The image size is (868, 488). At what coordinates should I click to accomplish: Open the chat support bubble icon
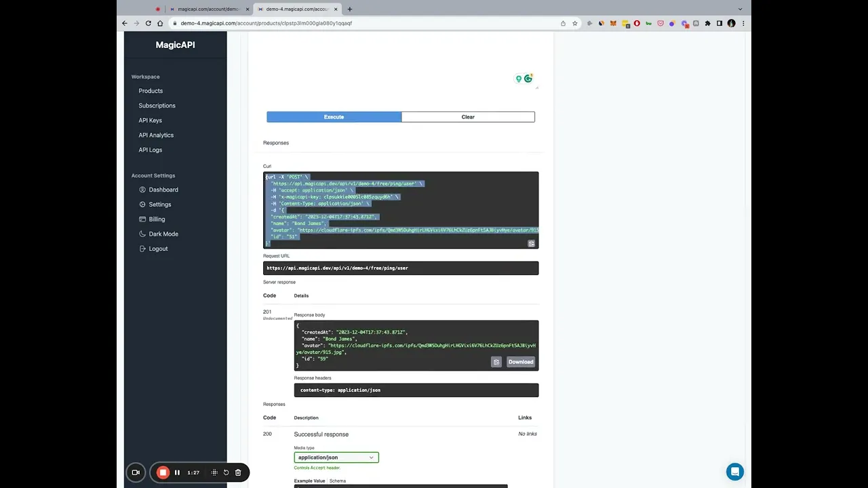[734, 472]
